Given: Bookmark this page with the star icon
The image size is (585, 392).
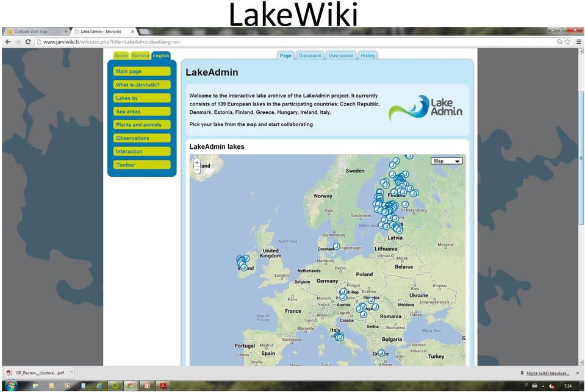Looking at the screenshot, I should point(567,42).
